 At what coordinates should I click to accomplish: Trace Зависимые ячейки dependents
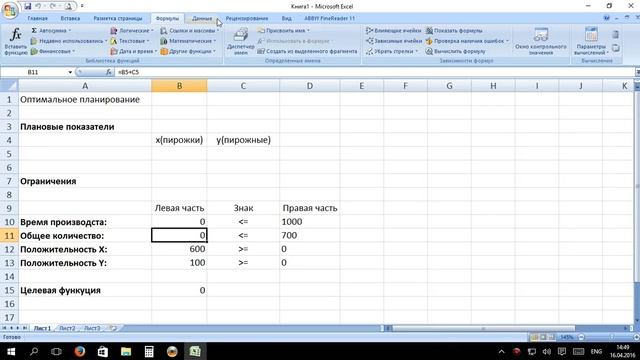[x=394, y=41]
